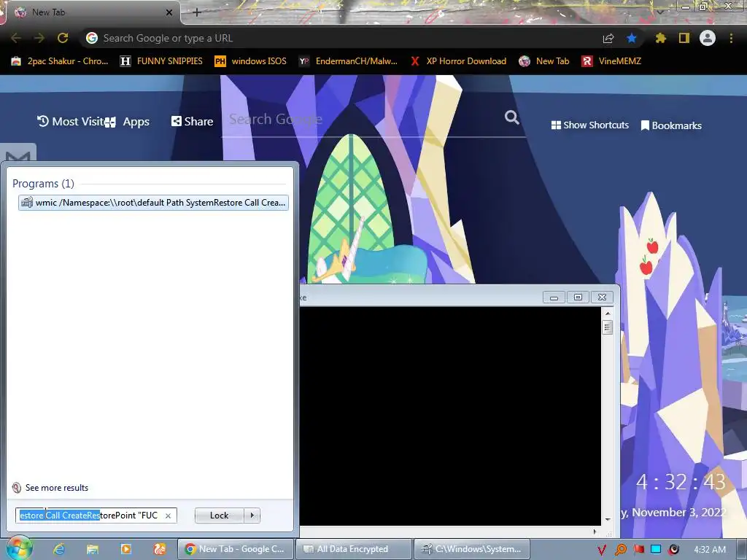
Task: Clear the Start menu search box
Action: coord(169,516)
